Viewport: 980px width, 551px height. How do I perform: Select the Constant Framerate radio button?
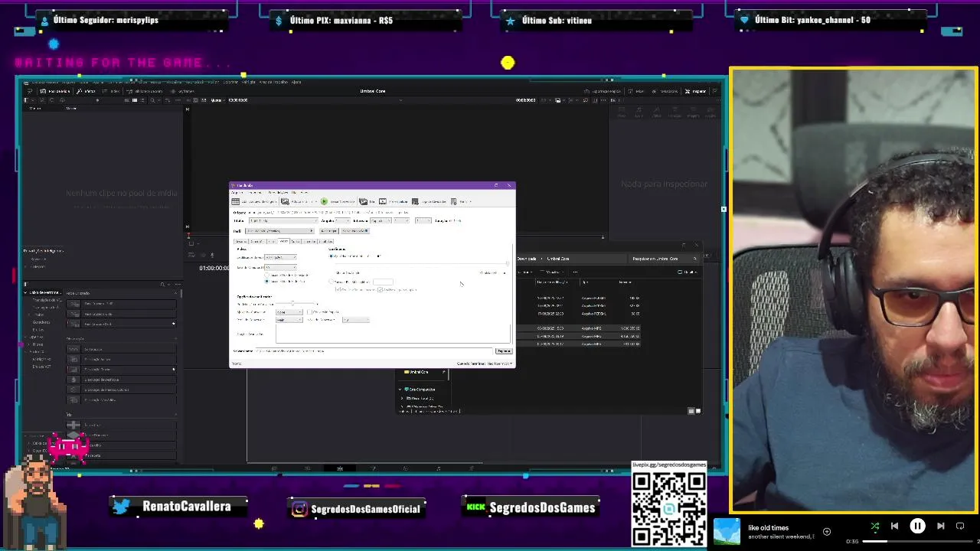(266, 275)
